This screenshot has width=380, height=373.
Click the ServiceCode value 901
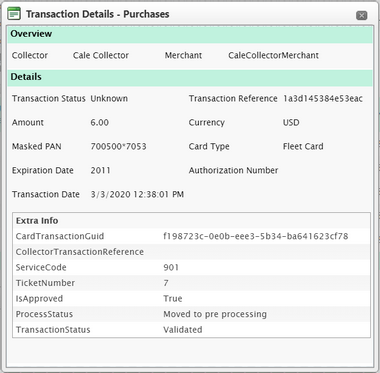click(171, 268)
